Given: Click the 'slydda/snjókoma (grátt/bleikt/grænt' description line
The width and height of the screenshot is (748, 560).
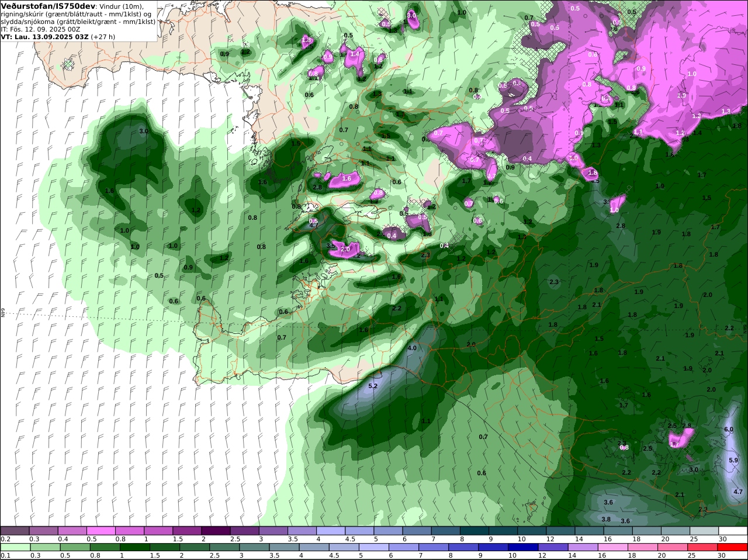Looking at the screenshot, I should (78, 22).
